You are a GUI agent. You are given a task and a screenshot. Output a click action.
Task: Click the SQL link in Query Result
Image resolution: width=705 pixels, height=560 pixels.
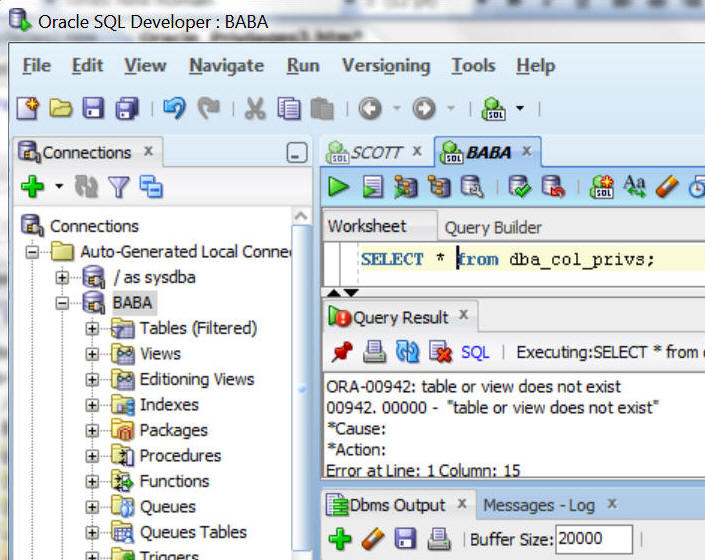point(475,353)
